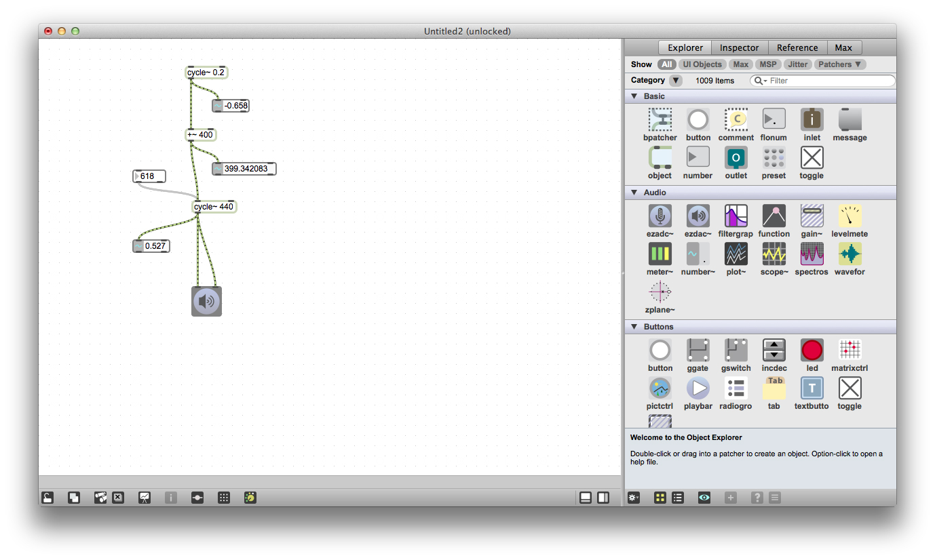
Task: Select the scope~ object icon
Action: click(774, 254)
